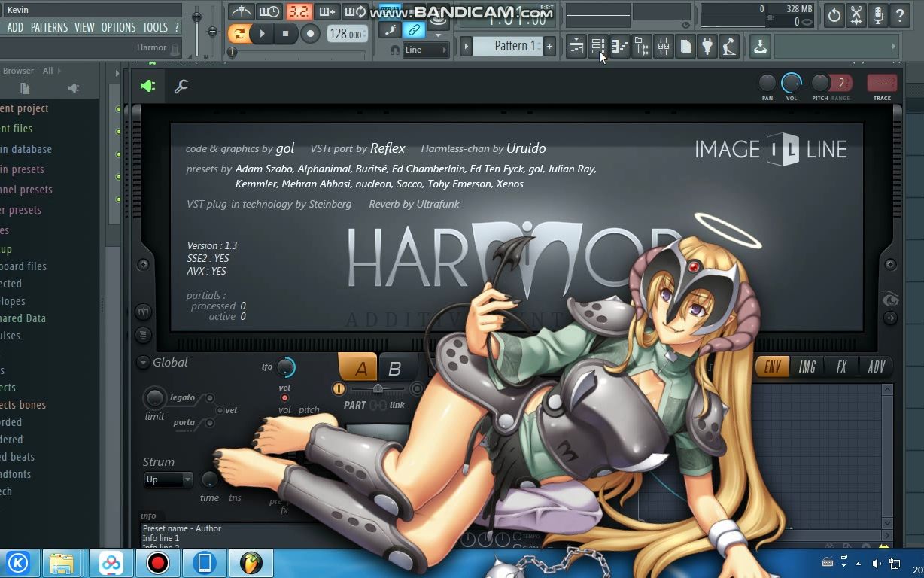This screenshot has height=578, width=924.
Task: Toggle song loop recording mode button
Action: (x=355, y=11)
